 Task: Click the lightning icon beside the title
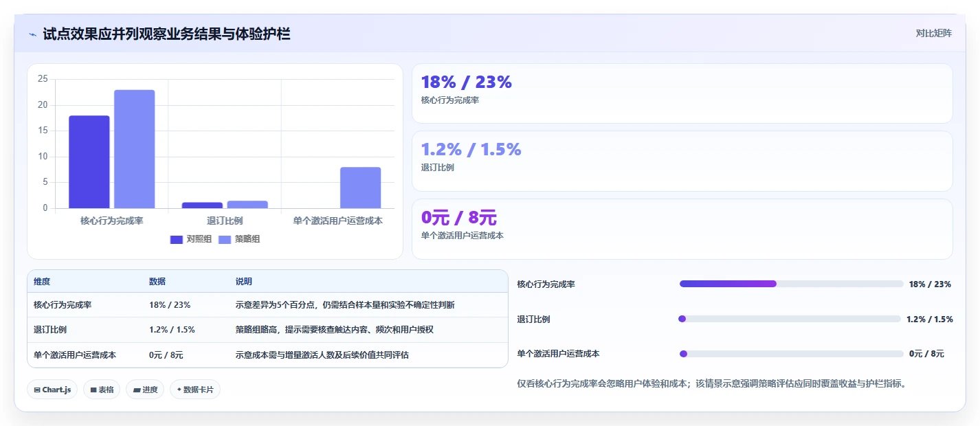33,34
